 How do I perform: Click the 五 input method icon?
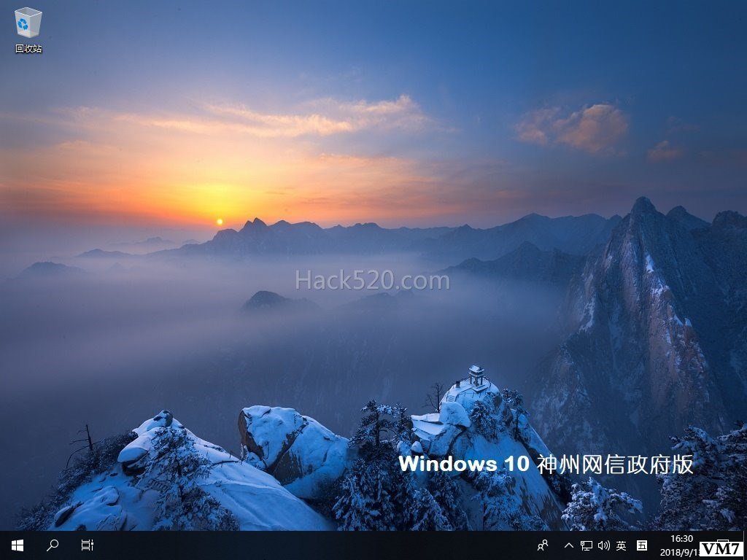click(642, 545)
